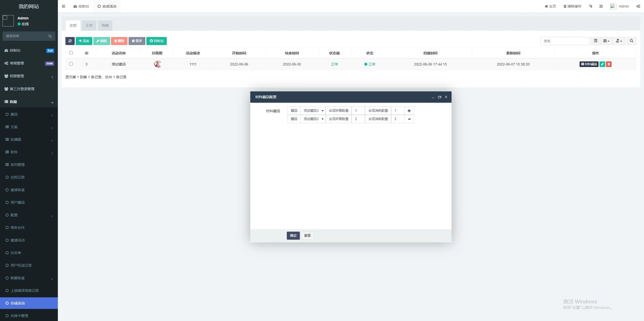
Task: Switch to the 正常 tab
Action: coord(89,25)
